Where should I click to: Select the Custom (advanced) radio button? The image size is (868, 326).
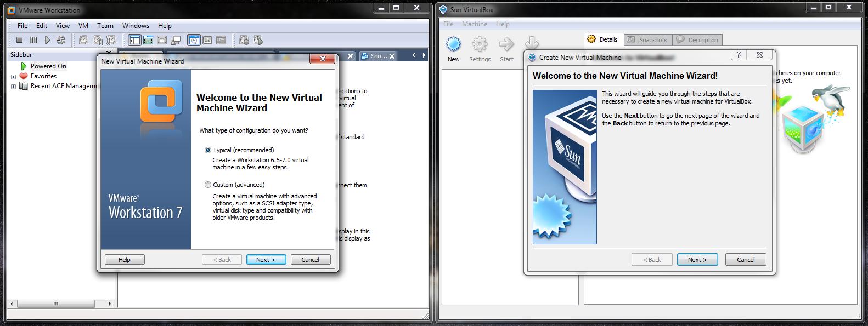[208, 185]
